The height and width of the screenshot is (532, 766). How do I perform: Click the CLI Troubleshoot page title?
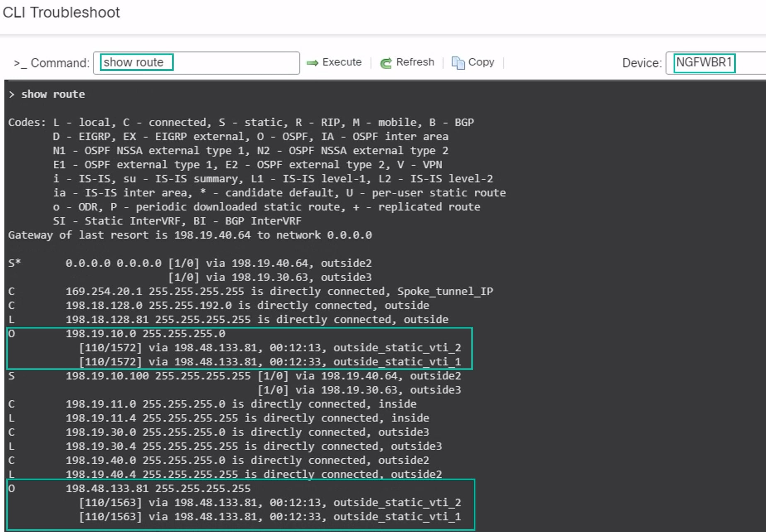coord(61,13)
